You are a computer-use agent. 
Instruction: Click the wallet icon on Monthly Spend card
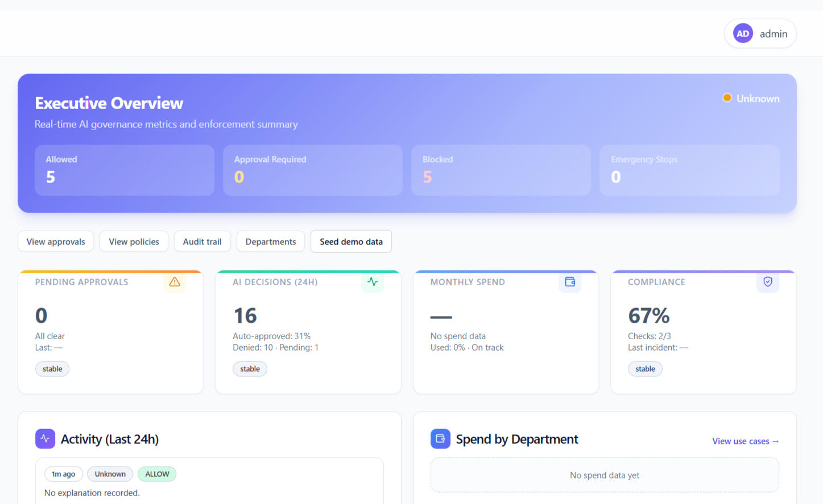coord(570,282)
